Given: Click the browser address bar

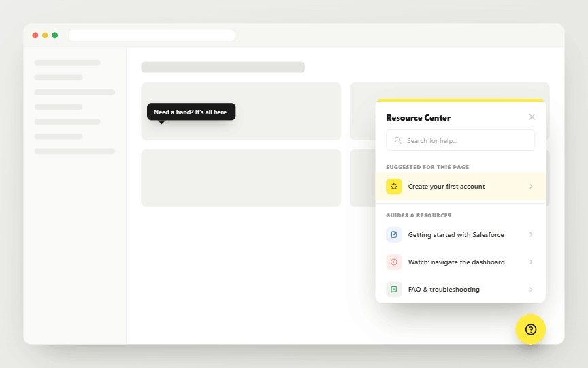Looking at the screenshot, I should pos(152,35).
